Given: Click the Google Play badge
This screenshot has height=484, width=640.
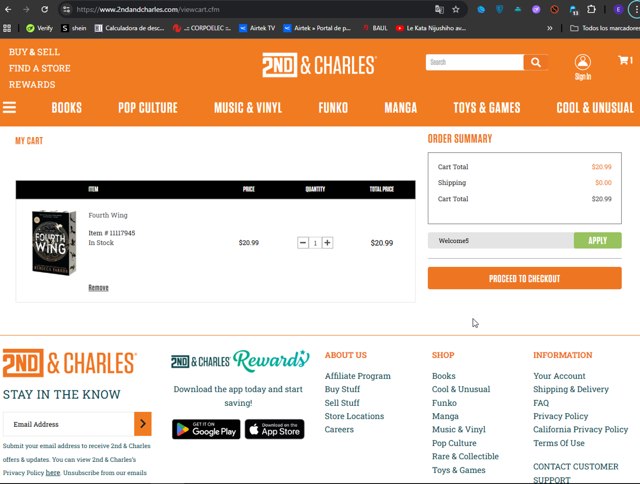Looking at the screenshot, I should tap(206, 429).
